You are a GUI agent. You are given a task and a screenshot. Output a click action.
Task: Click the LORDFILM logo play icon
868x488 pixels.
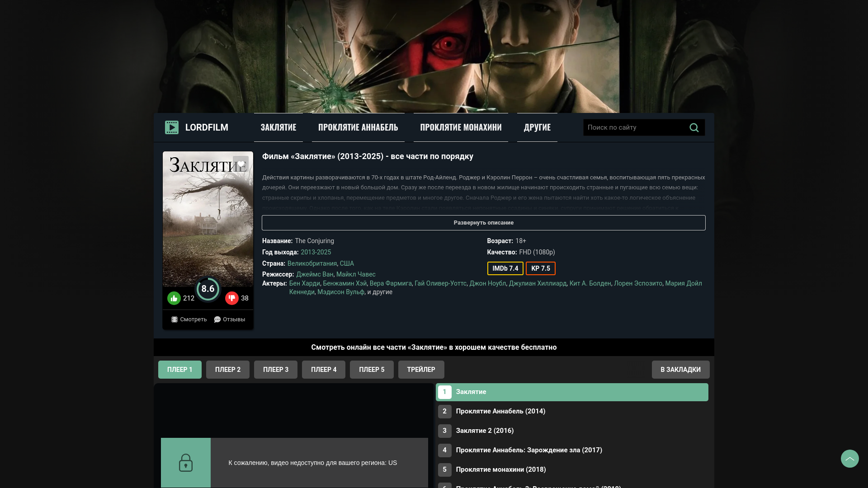pos(172,127)
